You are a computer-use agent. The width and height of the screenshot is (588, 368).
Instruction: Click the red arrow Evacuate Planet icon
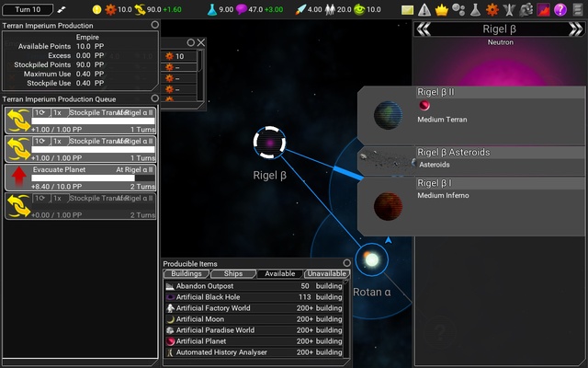tap(18, 177)
